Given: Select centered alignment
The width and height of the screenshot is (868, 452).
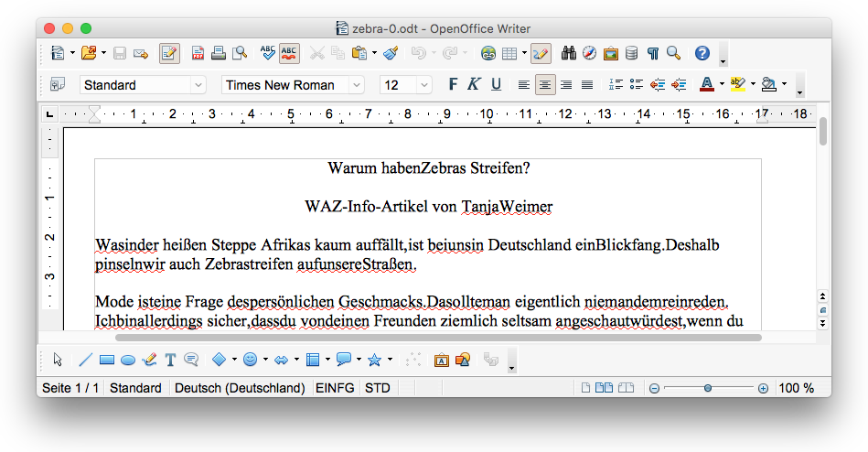Looking at the screenshot, I should (x=545, y=85).
